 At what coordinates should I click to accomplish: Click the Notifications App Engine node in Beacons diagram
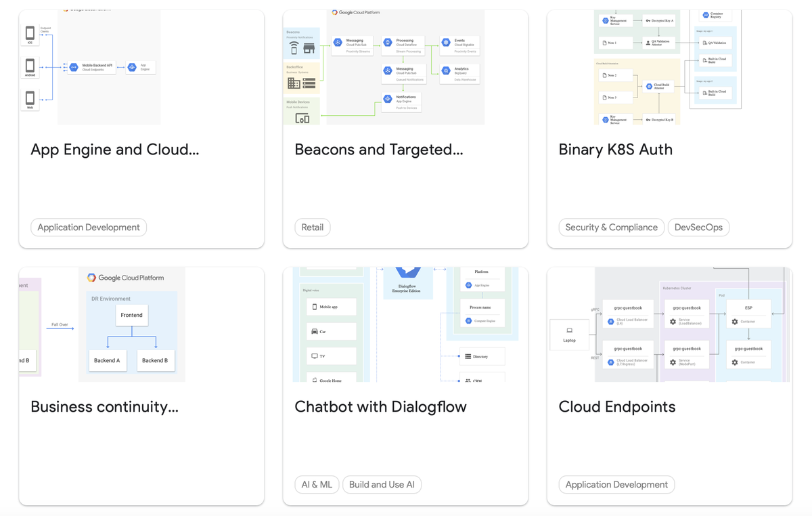[x=402, y=102]
